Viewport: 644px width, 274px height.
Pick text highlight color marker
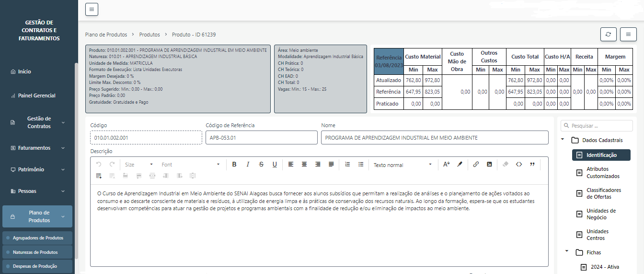click(x=460, y=165)
